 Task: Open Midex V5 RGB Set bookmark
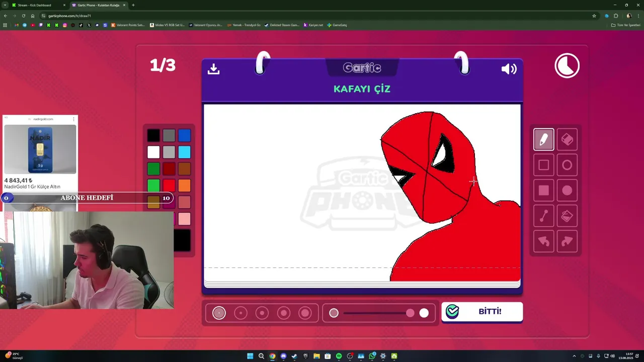click(167, 25)
